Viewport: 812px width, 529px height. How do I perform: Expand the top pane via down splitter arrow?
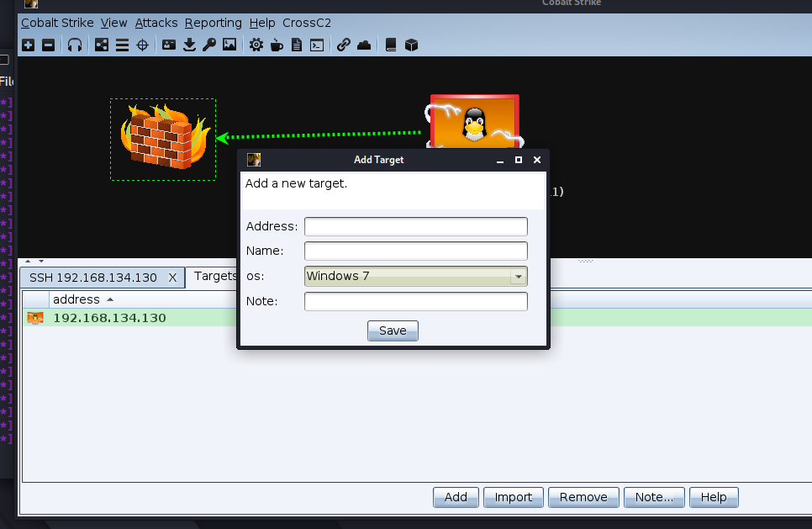click(41, 261)
